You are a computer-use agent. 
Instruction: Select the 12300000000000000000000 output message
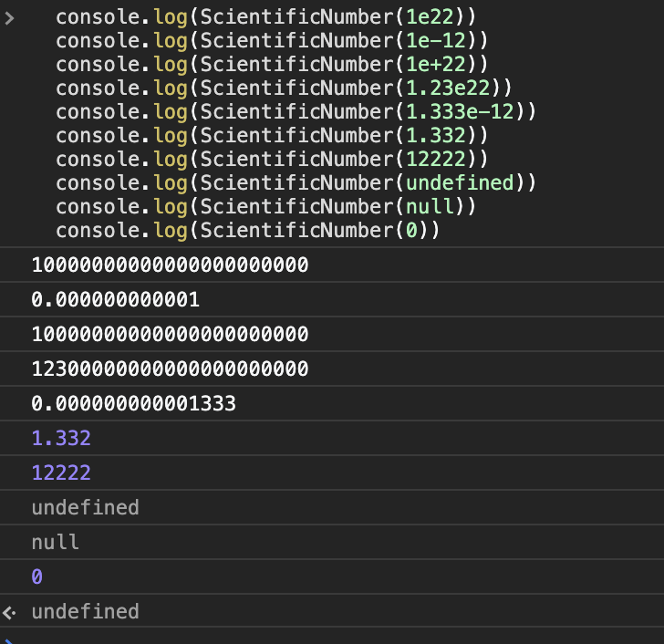click(x=170, y=369)
